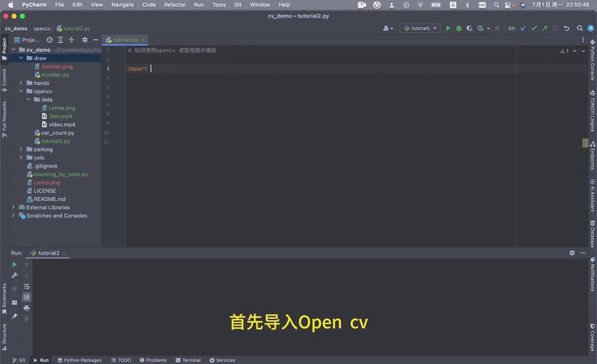Open the tutorial2 run configuration dropdown
This screenshot has height=364, width=597.
tap(420, 28)
